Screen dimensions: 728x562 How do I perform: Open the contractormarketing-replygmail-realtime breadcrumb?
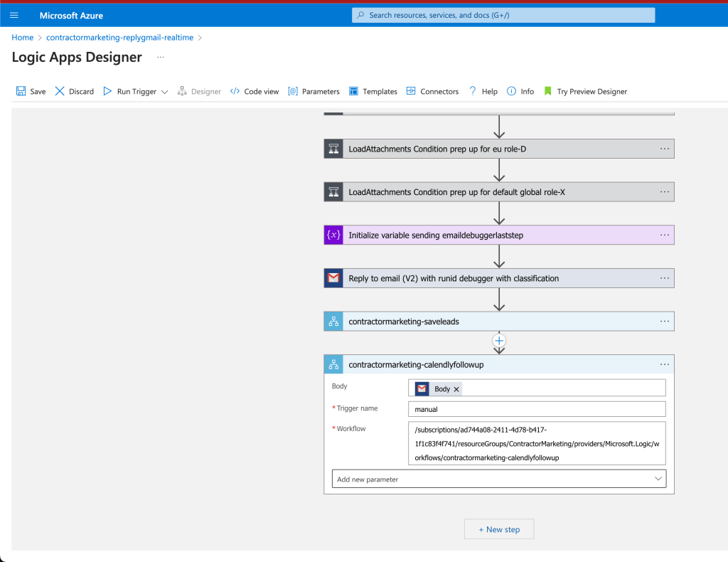click(119, 38)
